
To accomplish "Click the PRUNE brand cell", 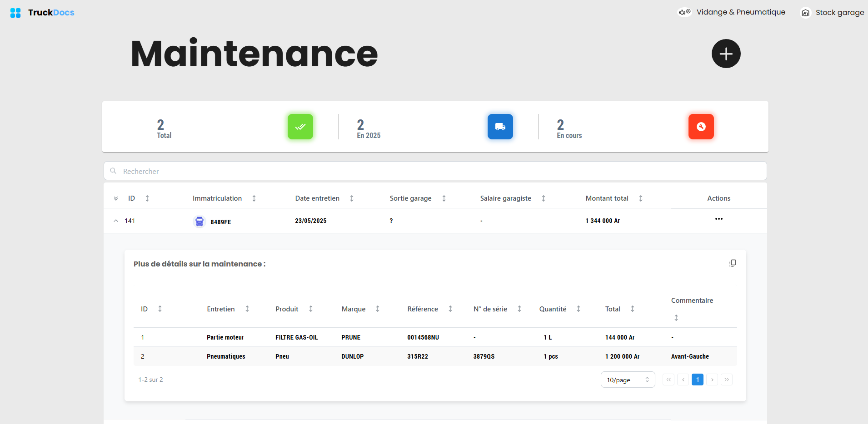I will [351, 337].
